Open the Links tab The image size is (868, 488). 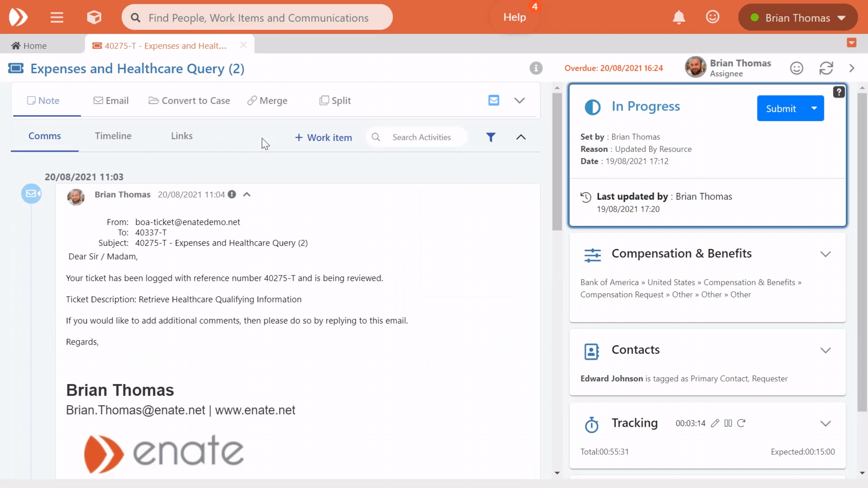(x=182, y=136)
